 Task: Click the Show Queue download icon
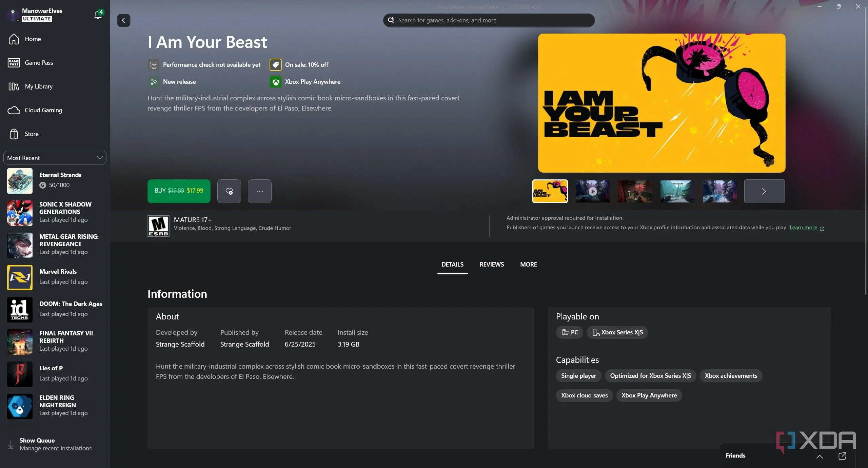[x=11, y=445]
